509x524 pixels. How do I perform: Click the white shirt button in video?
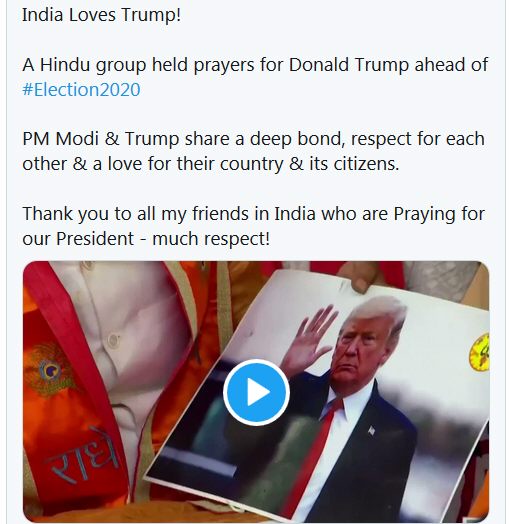pyautogui.click(x=113, y=340)
